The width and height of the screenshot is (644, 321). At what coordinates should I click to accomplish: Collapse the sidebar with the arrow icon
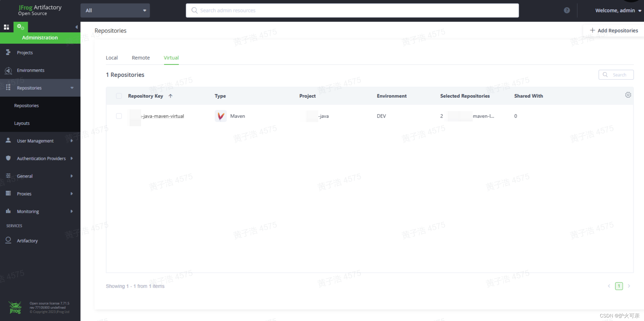pyautogui.click(x=76, y=27)
